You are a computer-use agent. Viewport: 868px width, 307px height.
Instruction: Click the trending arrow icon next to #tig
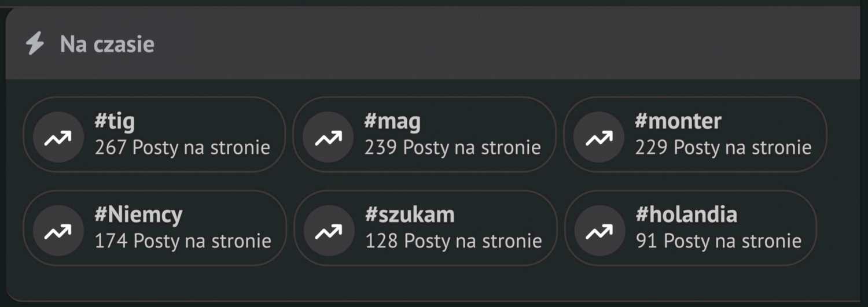(58, 137)
